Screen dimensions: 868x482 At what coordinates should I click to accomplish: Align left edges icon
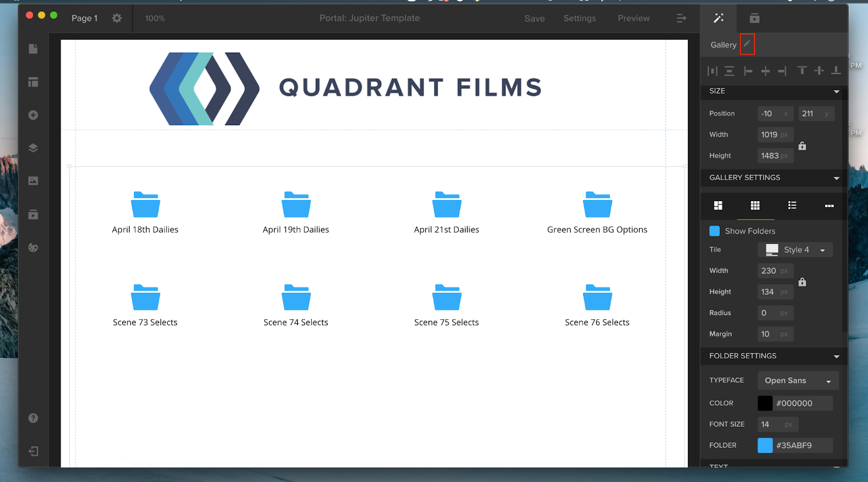coord(748,70)
